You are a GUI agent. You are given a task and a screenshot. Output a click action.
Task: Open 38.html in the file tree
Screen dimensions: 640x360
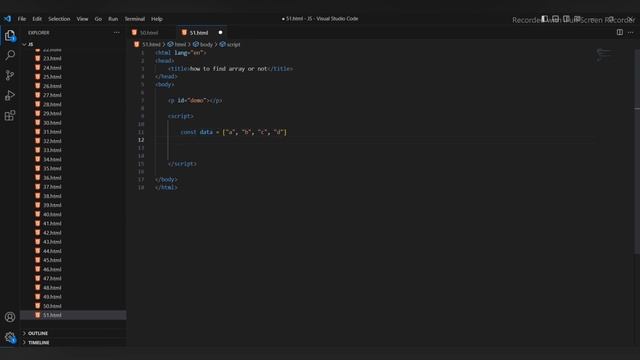coord(52,196)
